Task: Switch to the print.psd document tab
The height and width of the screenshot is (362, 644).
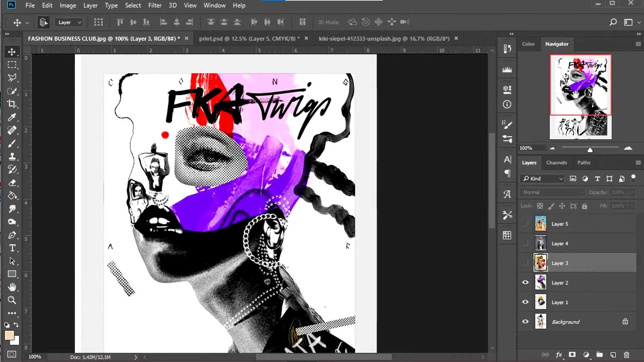Action: pos(249,39)
